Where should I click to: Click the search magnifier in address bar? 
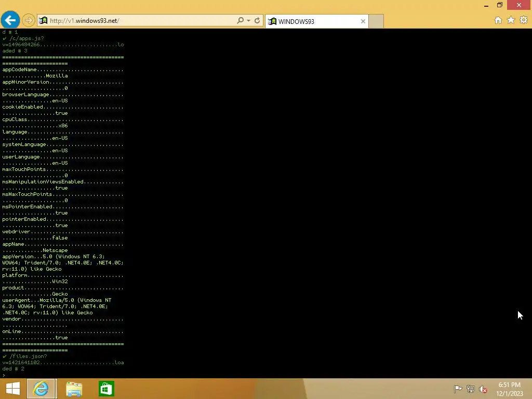(240, 20)
